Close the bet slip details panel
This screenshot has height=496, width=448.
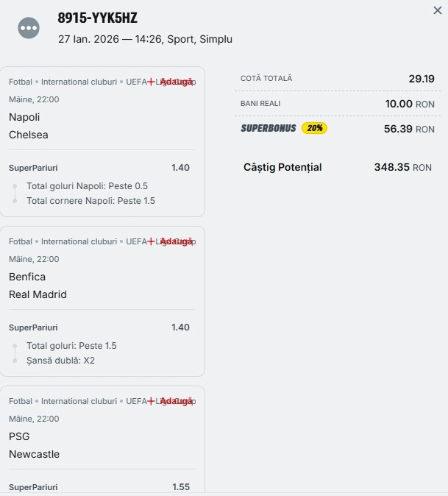point(438,10)
